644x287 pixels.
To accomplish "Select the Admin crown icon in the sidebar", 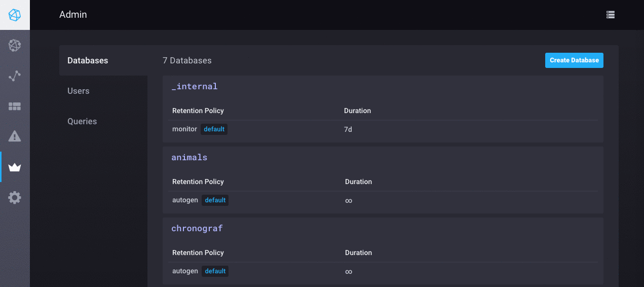I will [x=15, y=167].
